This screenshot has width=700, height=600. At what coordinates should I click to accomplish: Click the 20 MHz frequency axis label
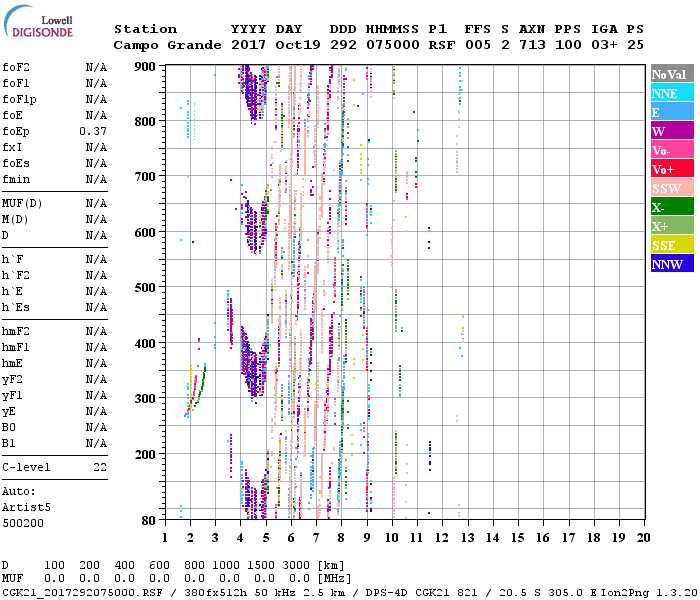pyautogui.click(x=643, y=538)
